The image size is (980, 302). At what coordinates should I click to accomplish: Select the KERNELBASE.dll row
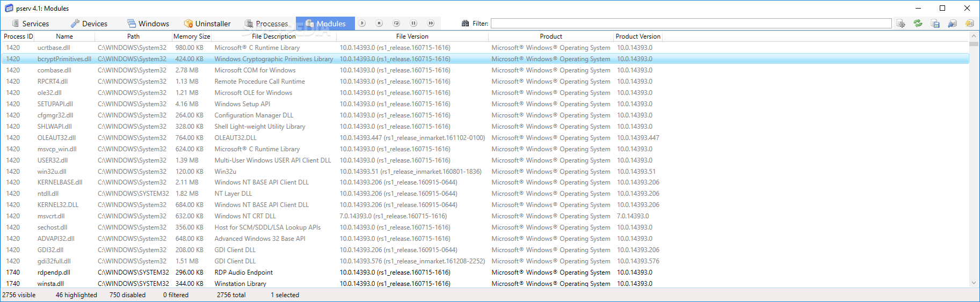pos(485,182)
